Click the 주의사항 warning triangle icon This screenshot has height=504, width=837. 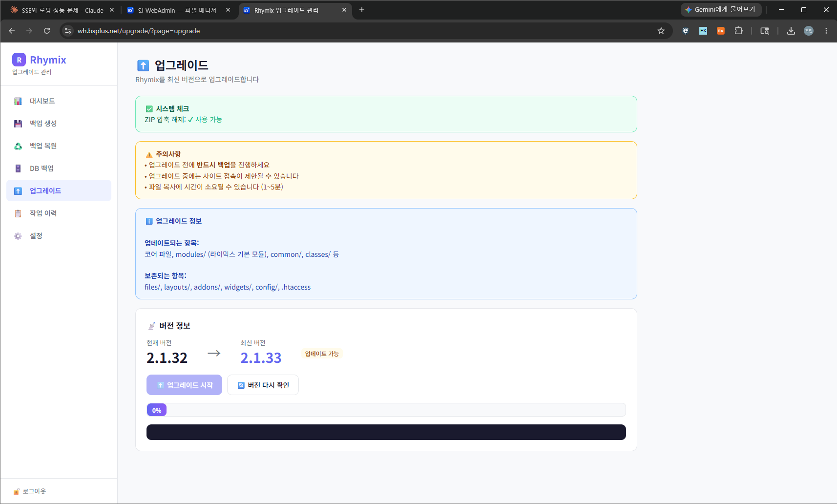click(149, 154)
